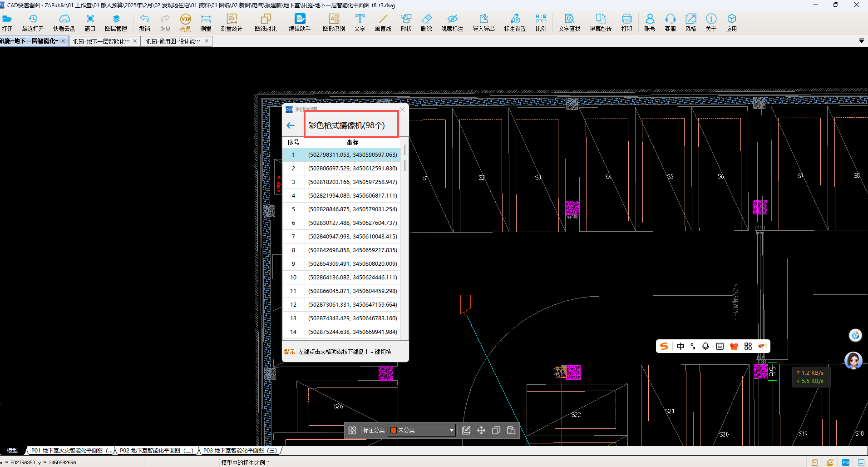Image resolution: width=868 pixels, height=467 pixels.
Task: Switch to the 讯施-通用图-设计说 document tab
Action: click(x=173, y=41)
